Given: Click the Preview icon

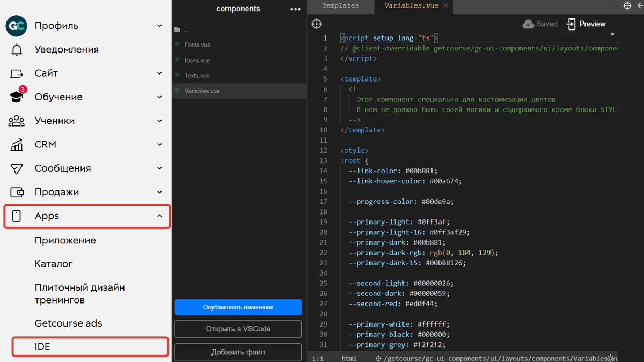Looking at the screenshot, I should (571, 24).
